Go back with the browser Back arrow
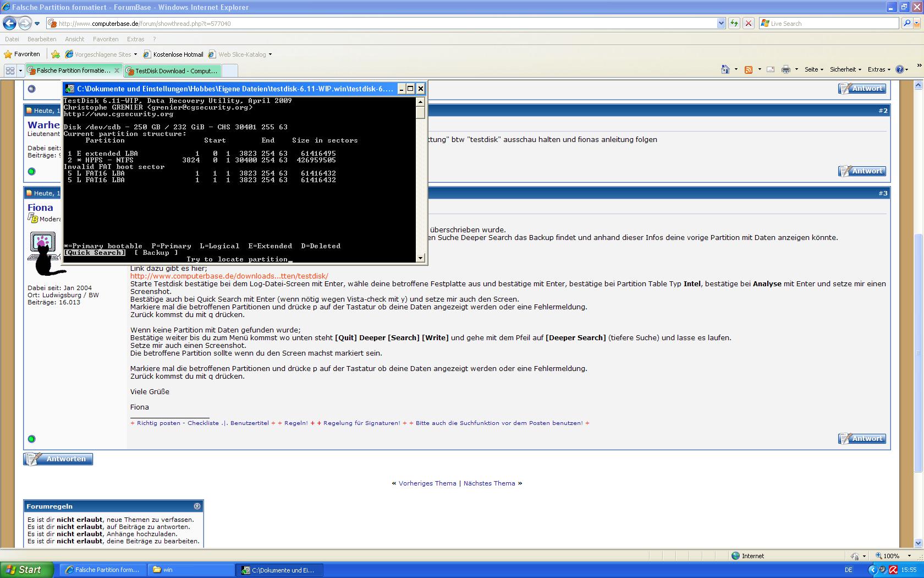The height and width of the screenshot is (578, 924). pyautogui.click(x=9, y=23)
